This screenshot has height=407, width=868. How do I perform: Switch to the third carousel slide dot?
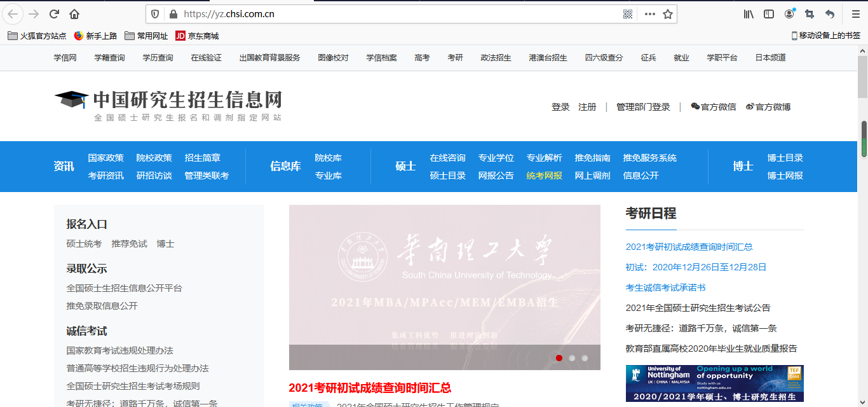pos(585,358)
